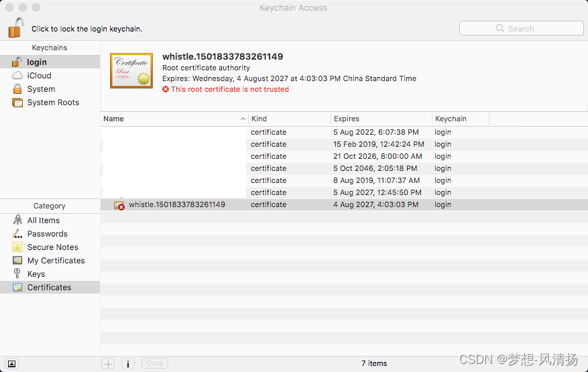Image resolution: width=588 pixels, height=372 pixels.
Task: Click the untrusted certificate icon beside whistle row
Action: pos(119,205)
